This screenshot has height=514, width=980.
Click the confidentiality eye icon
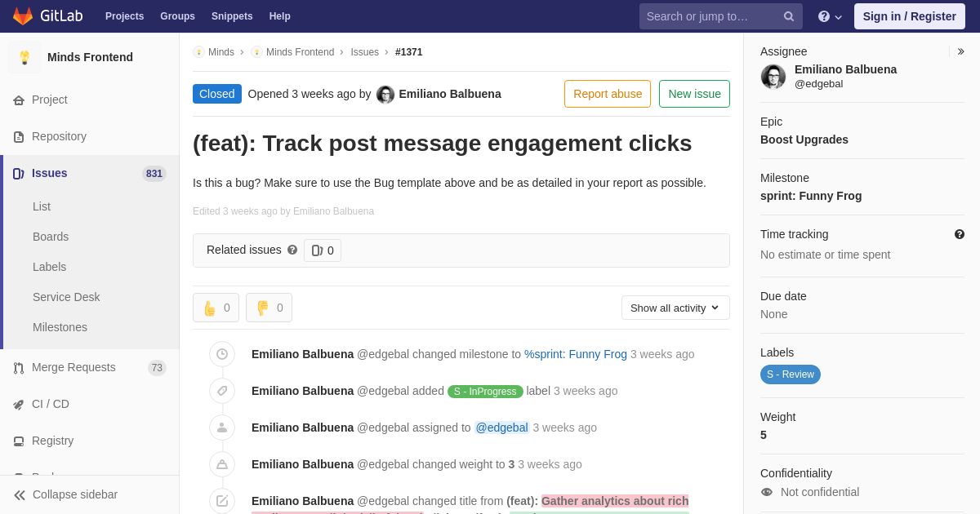(x=766, y=492)
